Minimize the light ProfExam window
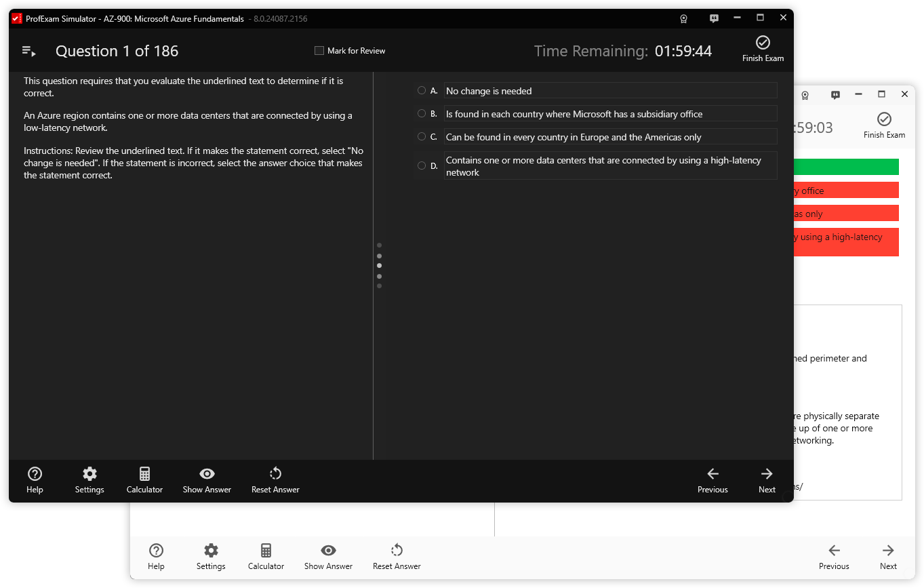 858,94
